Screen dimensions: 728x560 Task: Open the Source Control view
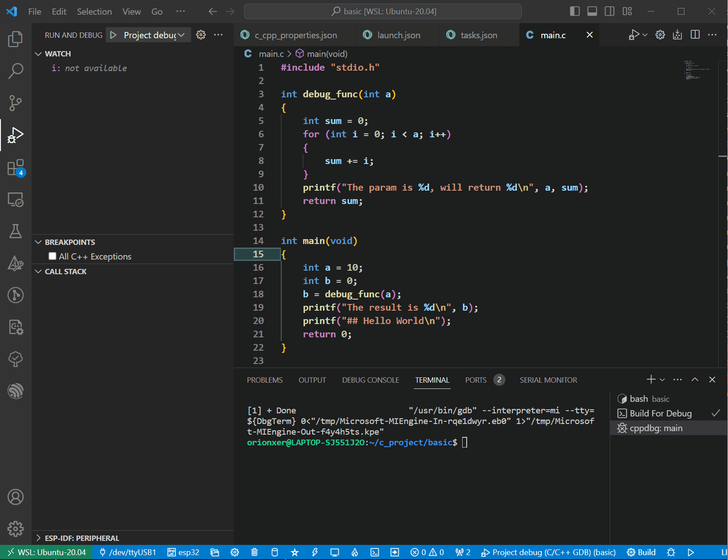click(x=16, y=103)
